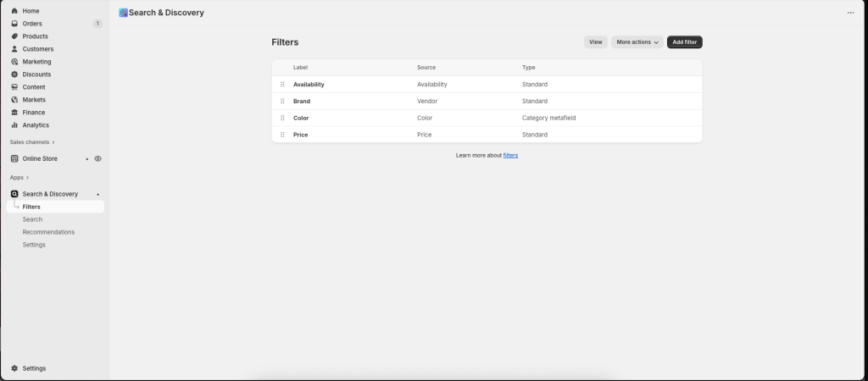Open the three-dot menu at top right
868x381 pixels.
850,14
